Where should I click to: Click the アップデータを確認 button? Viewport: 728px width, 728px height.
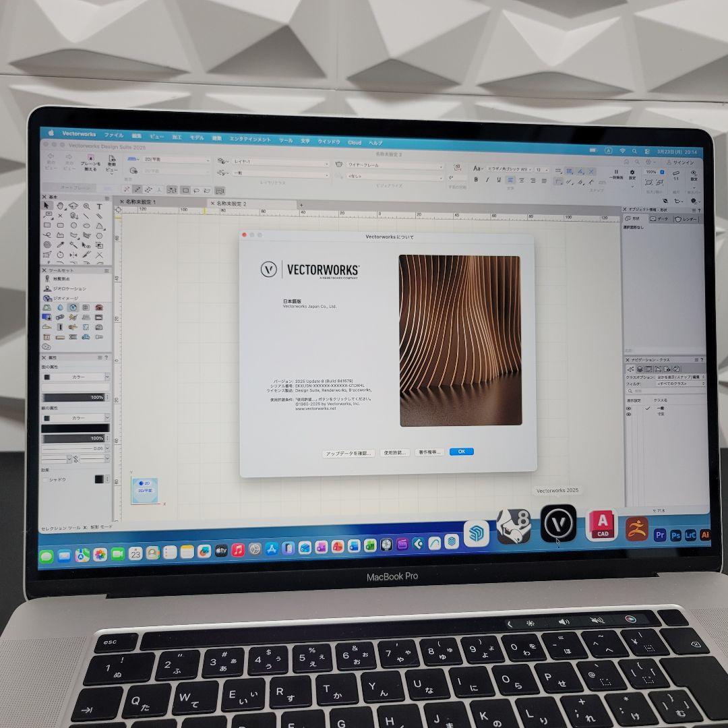coord(348,454)
